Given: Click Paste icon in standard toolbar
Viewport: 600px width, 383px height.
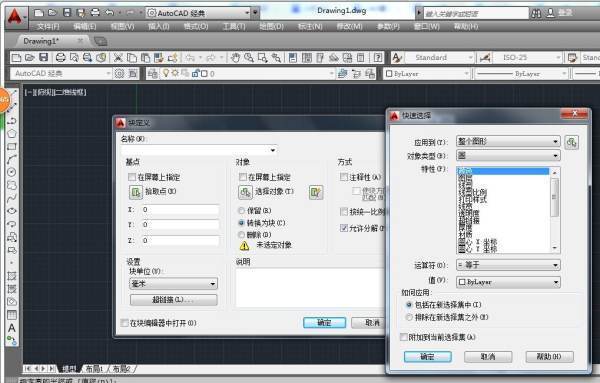Looking at the screenshot, I should [x=145, y=58].
